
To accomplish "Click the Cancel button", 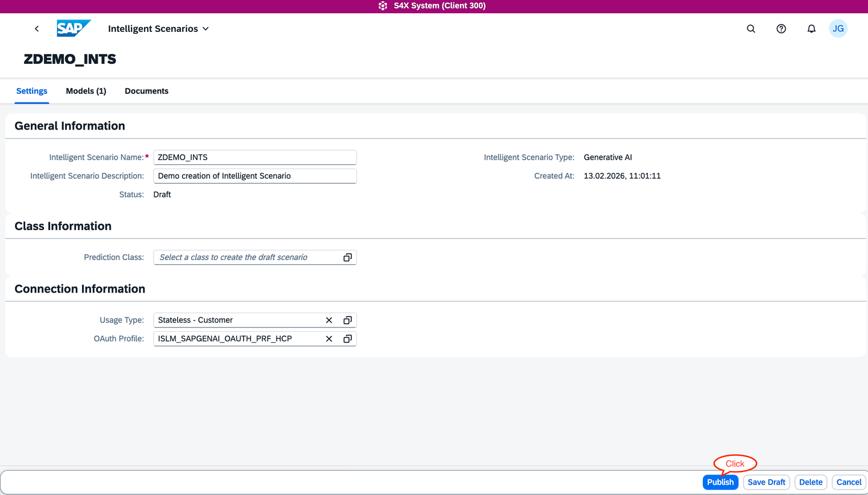I will point(849,482).
